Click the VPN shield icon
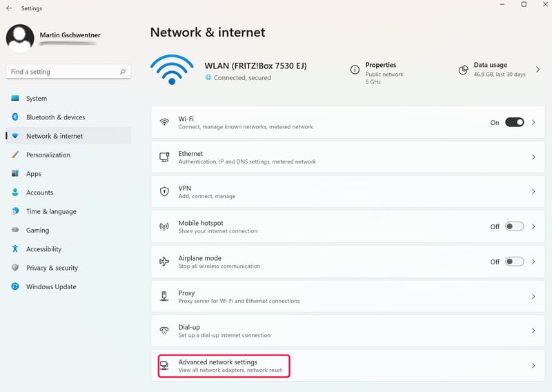The height and width of the screenshot is (392, 552). (x=164, y=192)
